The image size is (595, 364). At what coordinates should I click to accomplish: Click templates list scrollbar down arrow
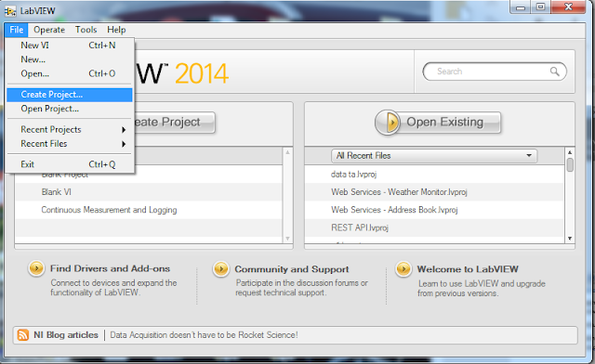[287, 239]
